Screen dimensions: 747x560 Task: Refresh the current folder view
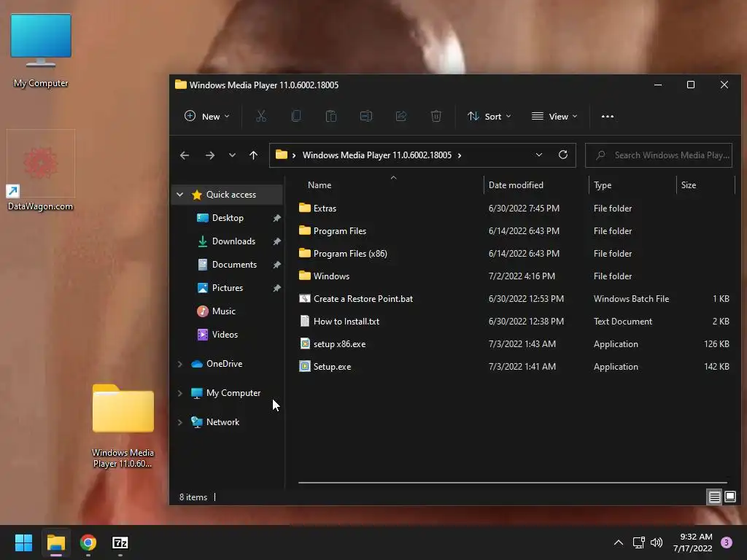pos(563,155)
